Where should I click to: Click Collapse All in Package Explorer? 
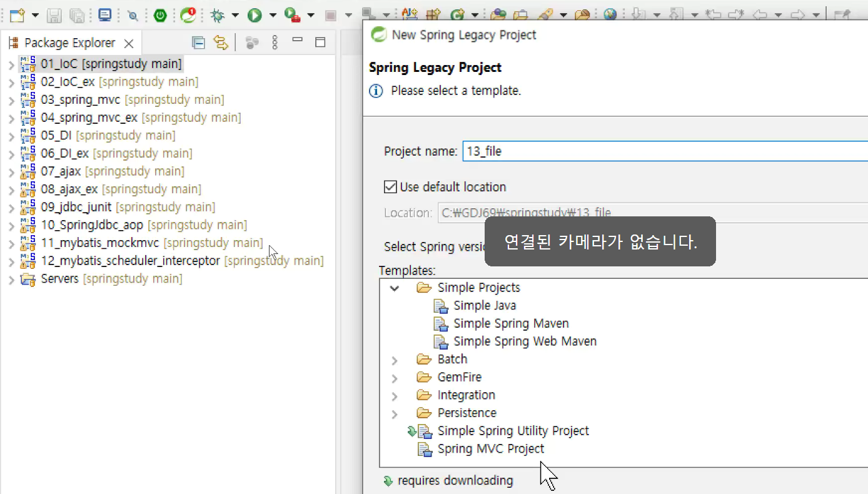point(198,43)
